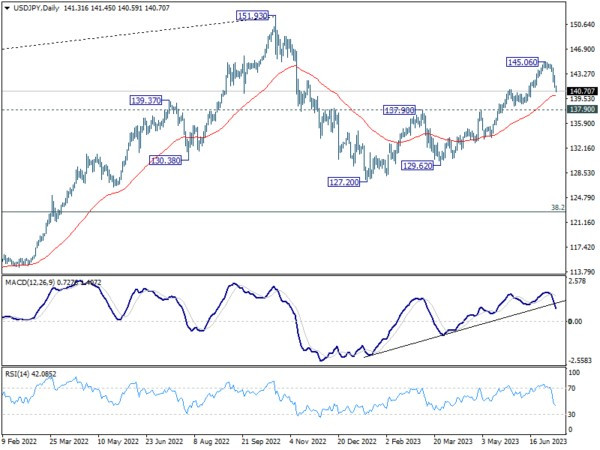Click the 21 Sep 2022 date label
Viewport: 600px width, 450px height.
click(x=261, y=442)
